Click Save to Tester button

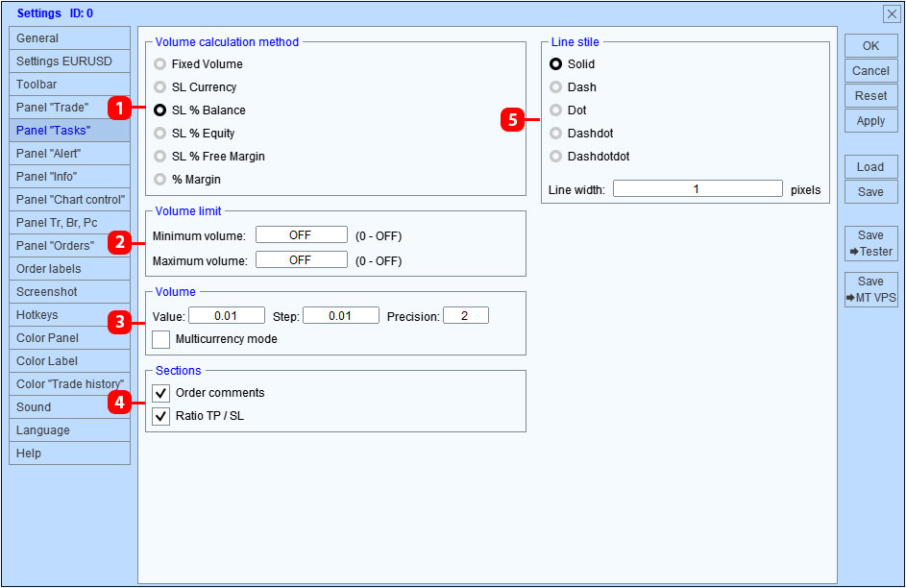click(871, 243)
